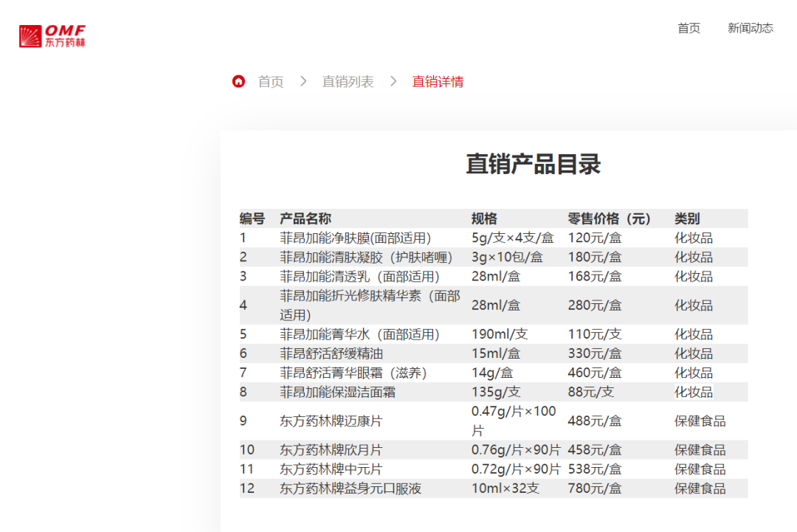Click 首页 in the breadcrumb trail
The image size is (797, 532).
click(269, 81)
